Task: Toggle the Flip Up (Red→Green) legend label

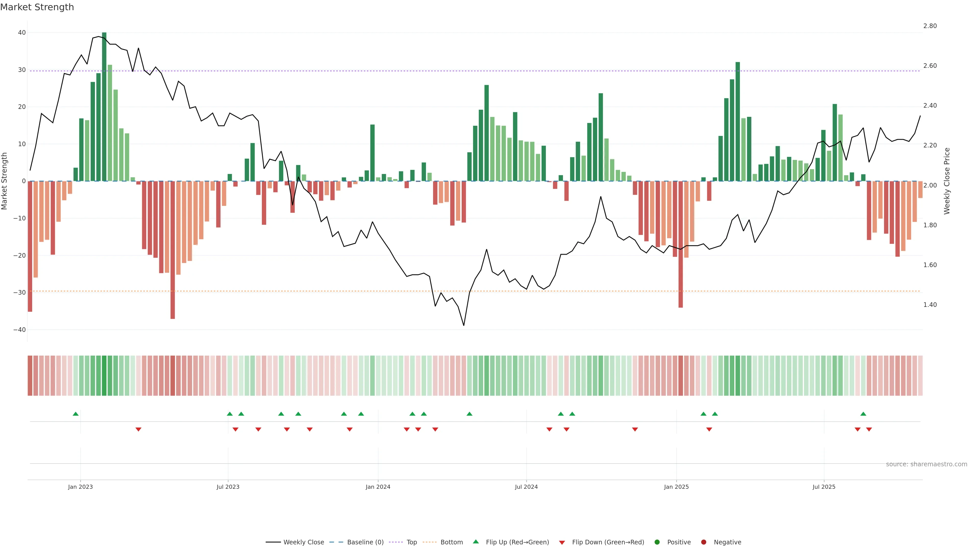Action: pyautogui.click(x=517, y=542)
